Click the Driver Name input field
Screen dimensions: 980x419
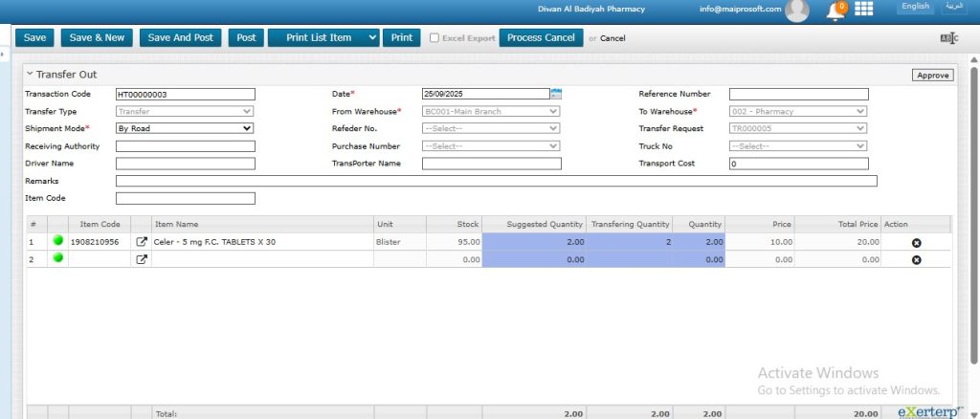click(185, 164)
